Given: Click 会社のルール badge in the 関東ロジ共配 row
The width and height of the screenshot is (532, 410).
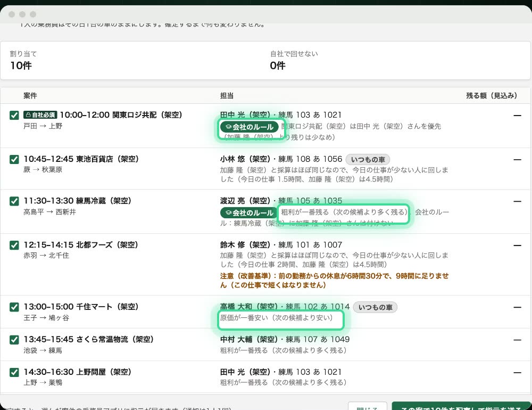Looking at the screenshot, I should 250,127.
